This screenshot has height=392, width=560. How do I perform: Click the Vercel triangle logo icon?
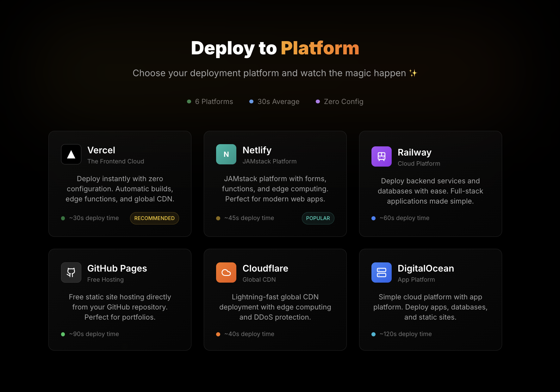click(71, 154)
